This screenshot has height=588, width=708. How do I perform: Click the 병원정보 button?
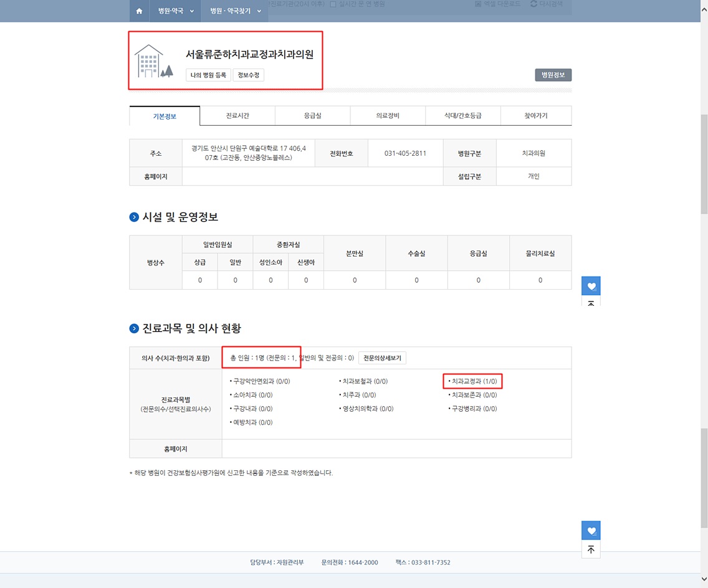[x=553, y=75]
